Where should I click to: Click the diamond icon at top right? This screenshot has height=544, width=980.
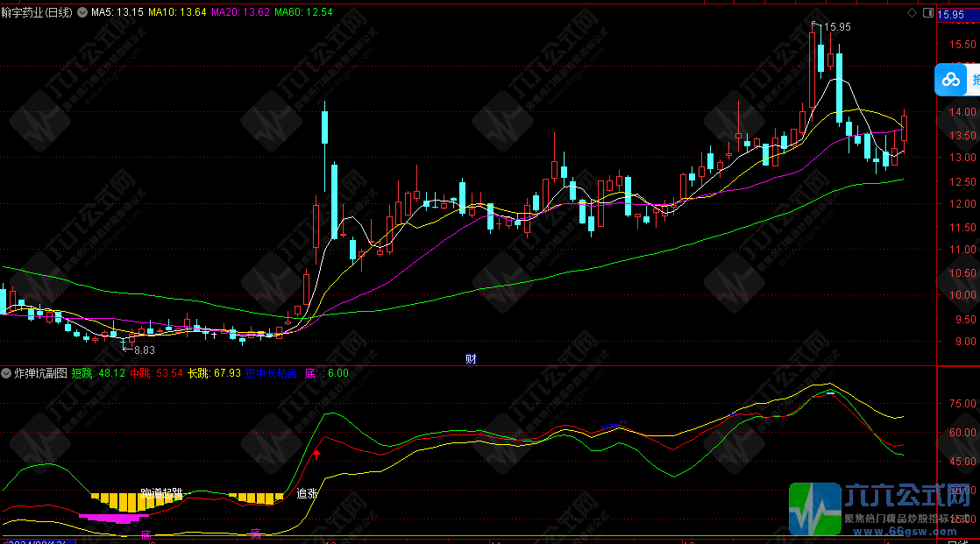pos(913,13)
